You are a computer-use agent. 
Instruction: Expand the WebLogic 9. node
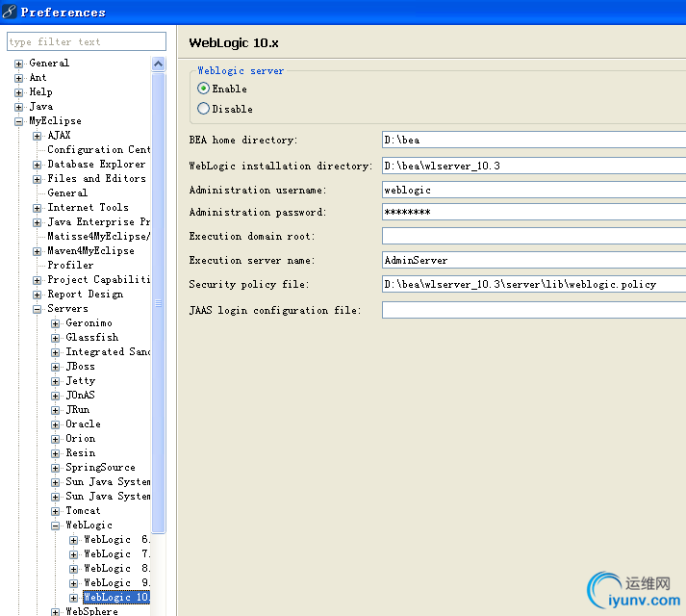coord(73,584)
